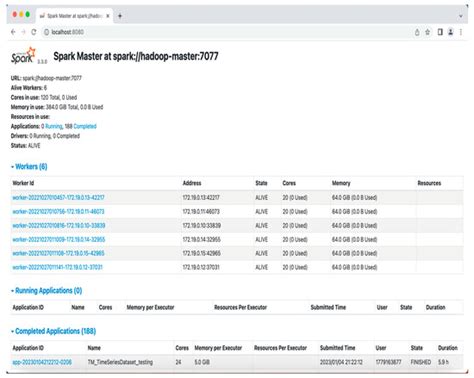Image resolution: width=474 pixels, height=378 pixels.
Task: Close the Spark Master browser tab
Action: pos(108,16)
